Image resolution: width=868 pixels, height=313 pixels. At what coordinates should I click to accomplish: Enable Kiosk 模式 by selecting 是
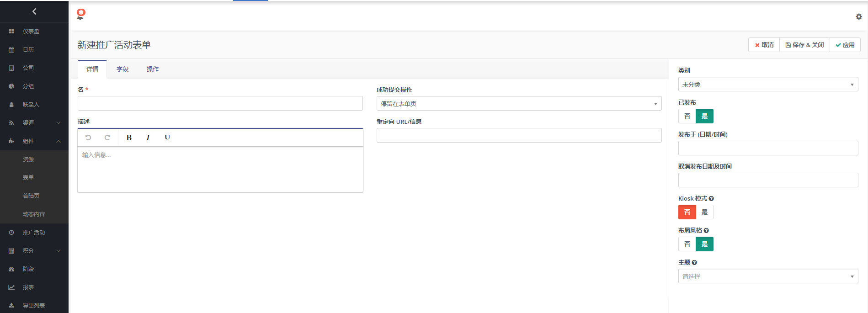coord(704,212)
